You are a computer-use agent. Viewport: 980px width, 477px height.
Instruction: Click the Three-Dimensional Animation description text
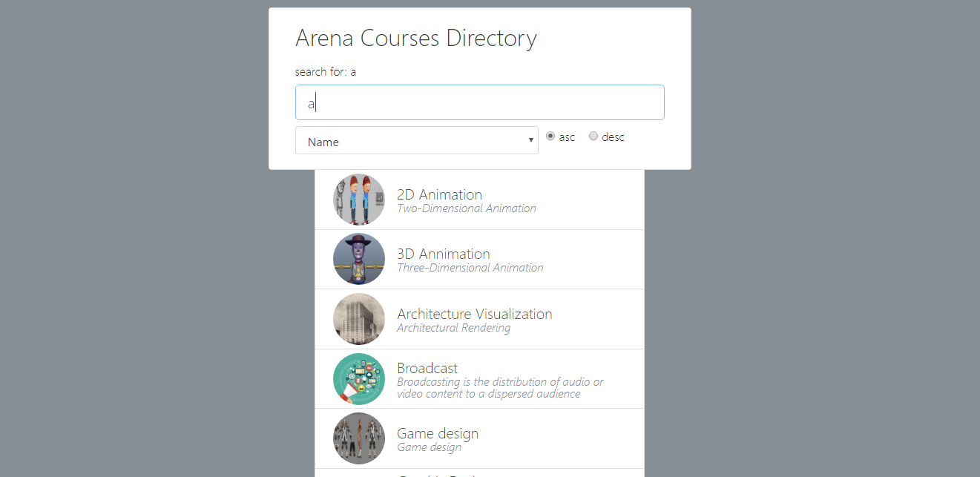pos(470,268)
